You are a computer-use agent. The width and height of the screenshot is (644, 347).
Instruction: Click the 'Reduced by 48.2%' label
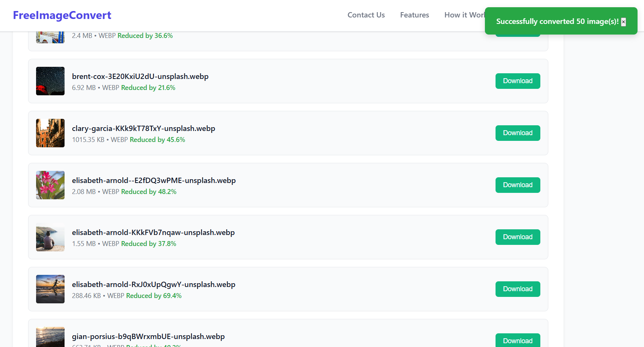(149, 192)
